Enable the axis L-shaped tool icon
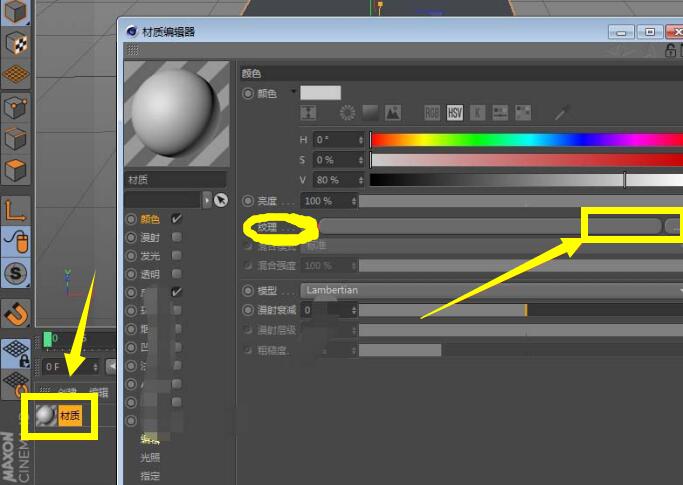Screen dimensions: 683x485 [16, 210]
